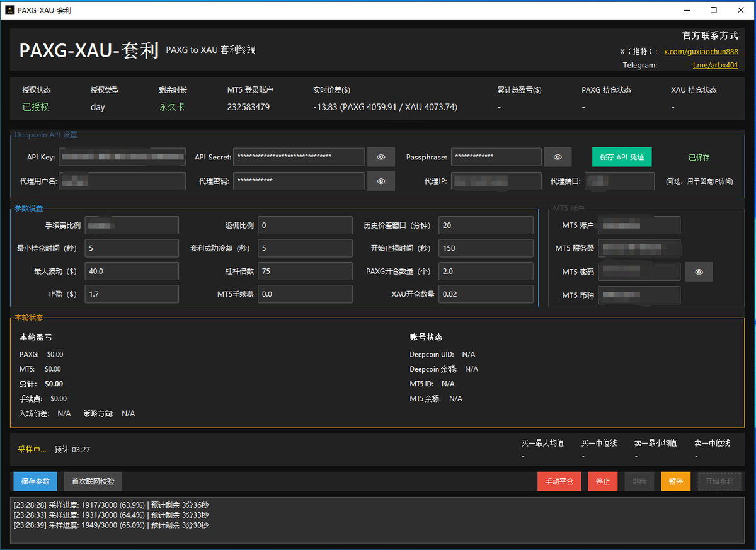Open the t.me/arbx401 Telegram link

[716, 65]
